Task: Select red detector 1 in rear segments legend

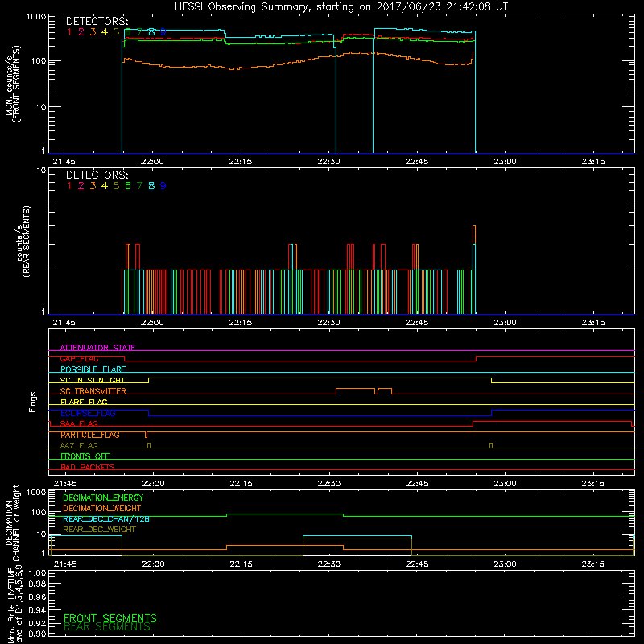Action: 69,186
